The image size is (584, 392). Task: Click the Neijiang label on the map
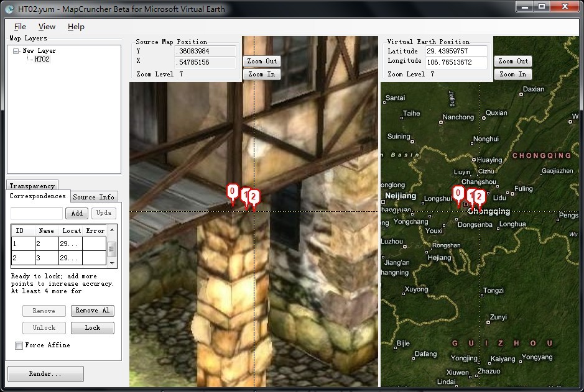[401, 196]
